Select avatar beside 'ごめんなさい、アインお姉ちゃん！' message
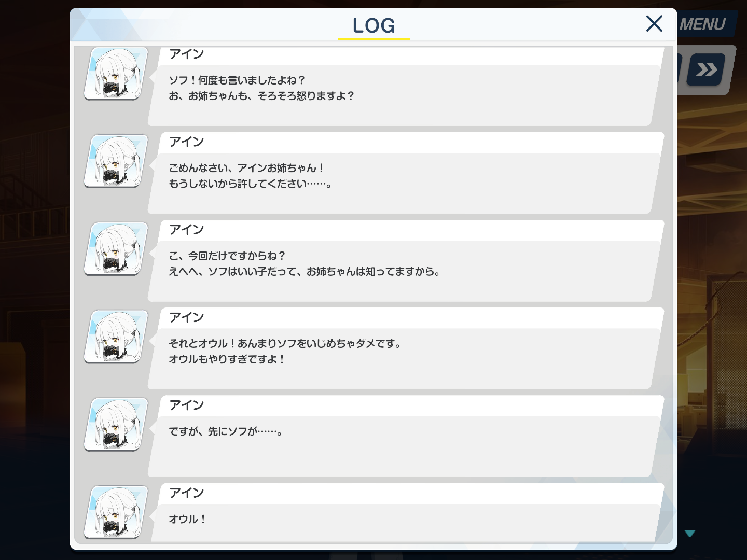 (116, 161)
